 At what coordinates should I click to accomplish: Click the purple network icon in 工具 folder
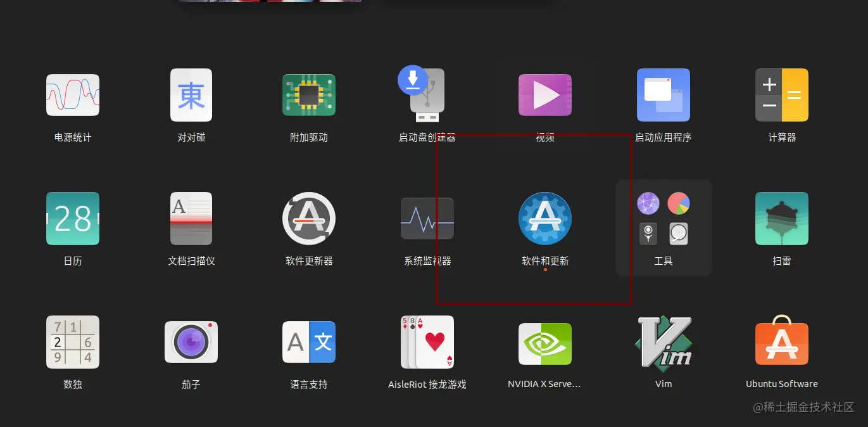pyautogui.click(x=648, y=204)
